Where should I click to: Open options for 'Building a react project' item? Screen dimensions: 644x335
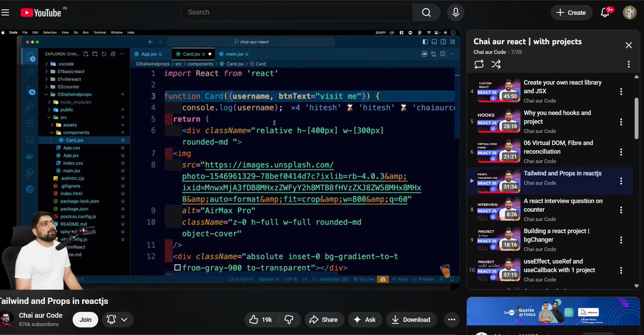621,240
